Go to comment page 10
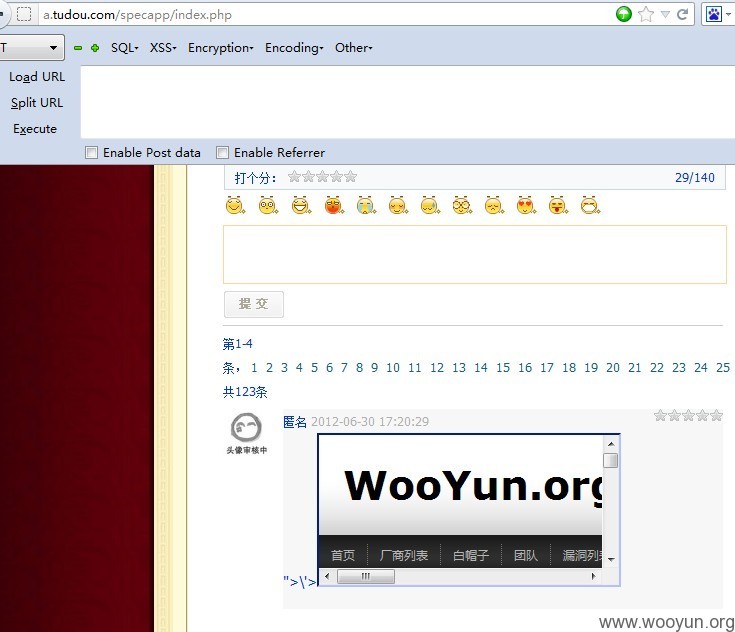735x632 pixels. 393,368
